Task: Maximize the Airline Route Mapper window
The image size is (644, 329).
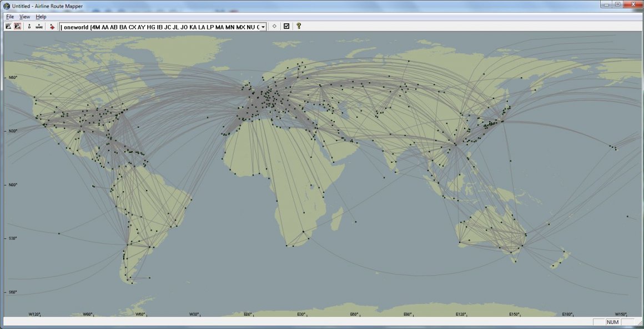Action: [x=617, y=4]
